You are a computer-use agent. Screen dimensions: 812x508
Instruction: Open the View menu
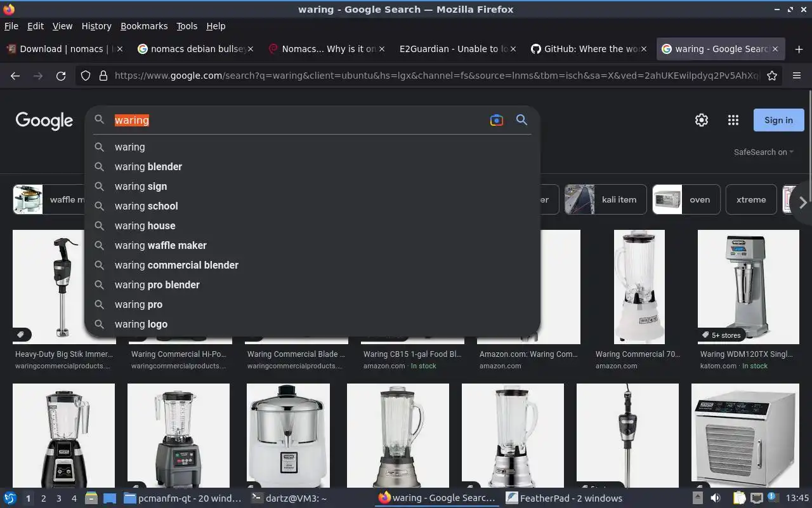click(62, 26)
